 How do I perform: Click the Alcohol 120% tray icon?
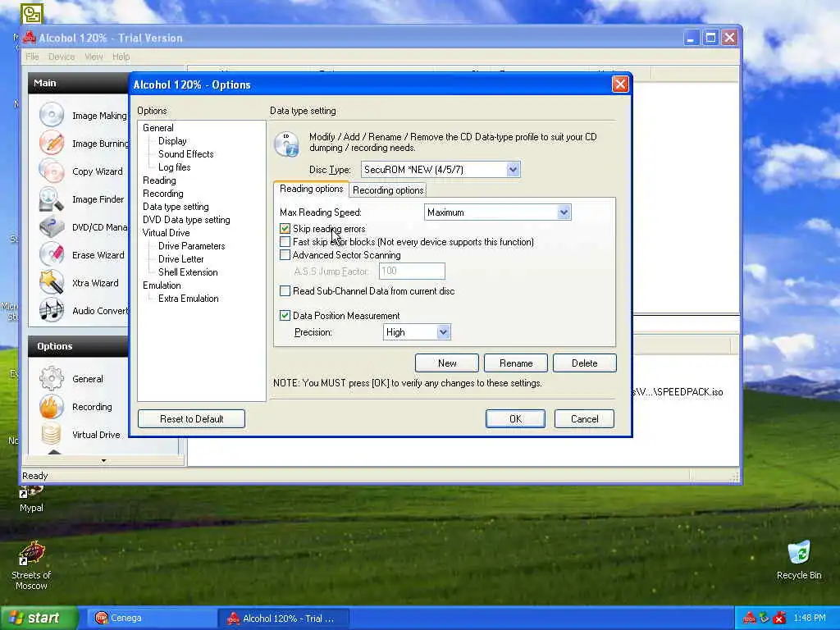click(x=750, y=619)
